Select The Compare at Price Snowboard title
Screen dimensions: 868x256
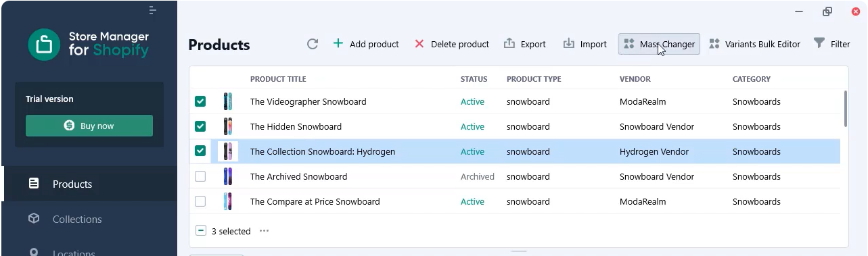point(315,201)
